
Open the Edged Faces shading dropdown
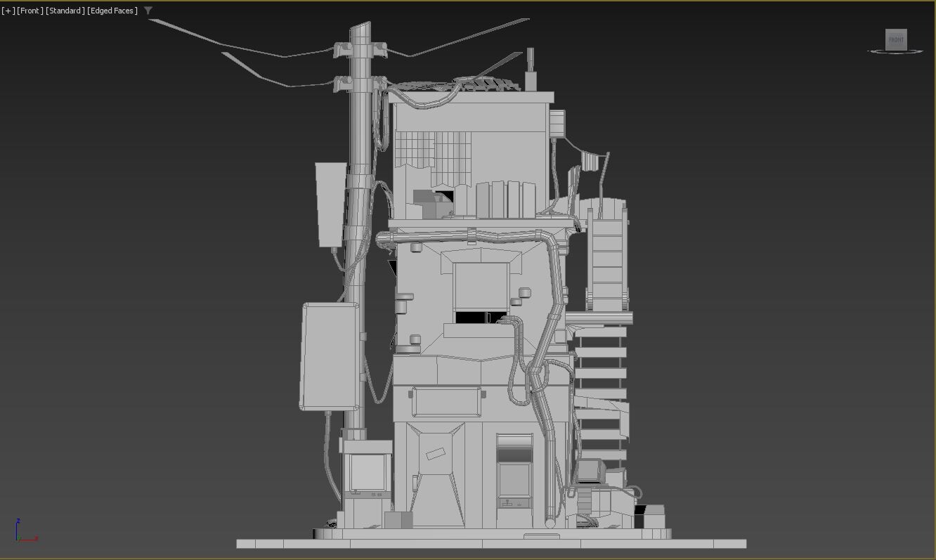pyautogui.click(x=111, y=11)
